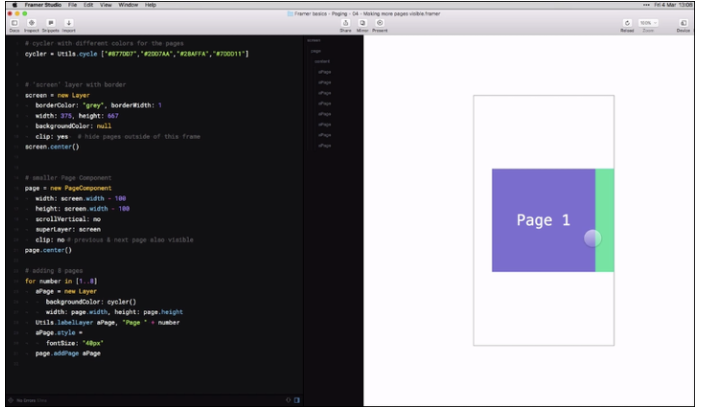Open the Apple menu
The image size is (702, 408).
[x=14, y=5]
